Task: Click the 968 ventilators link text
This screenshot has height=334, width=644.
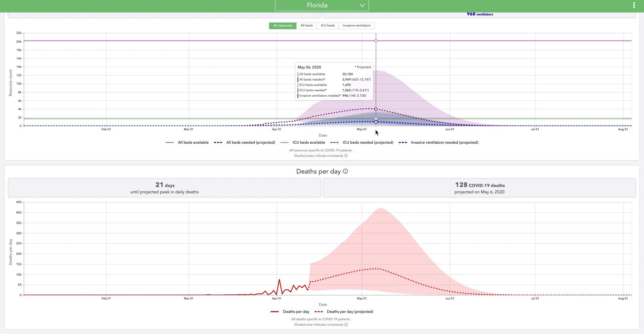Action: pyautogui.click(x=480, y=14)
